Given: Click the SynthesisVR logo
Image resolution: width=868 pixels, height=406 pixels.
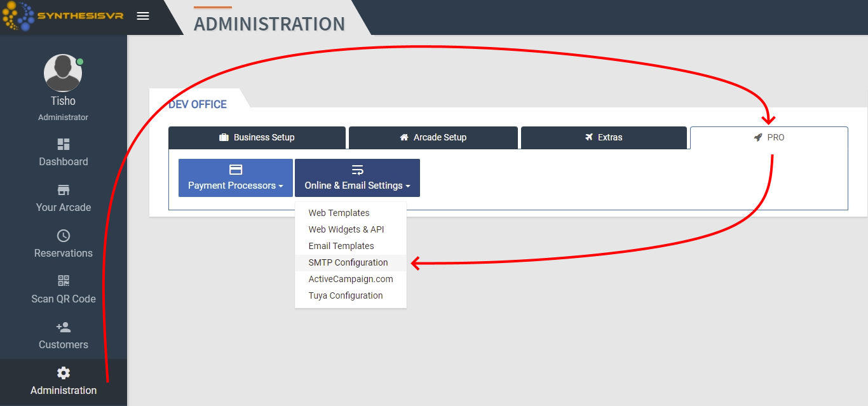Looking at the screenshot, I should click(62, 16).
